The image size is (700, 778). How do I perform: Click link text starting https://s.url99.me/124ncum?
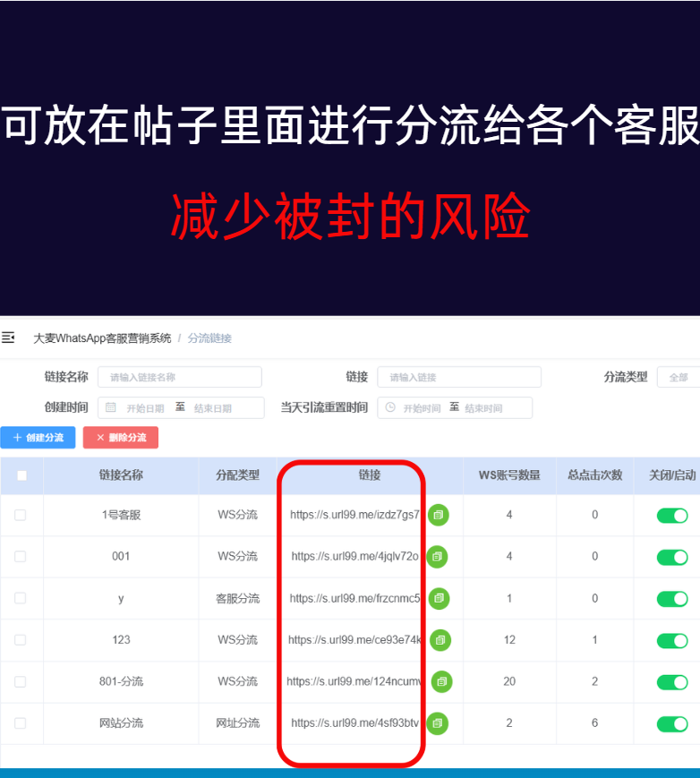pyautogui.click(x=354, y=681)
